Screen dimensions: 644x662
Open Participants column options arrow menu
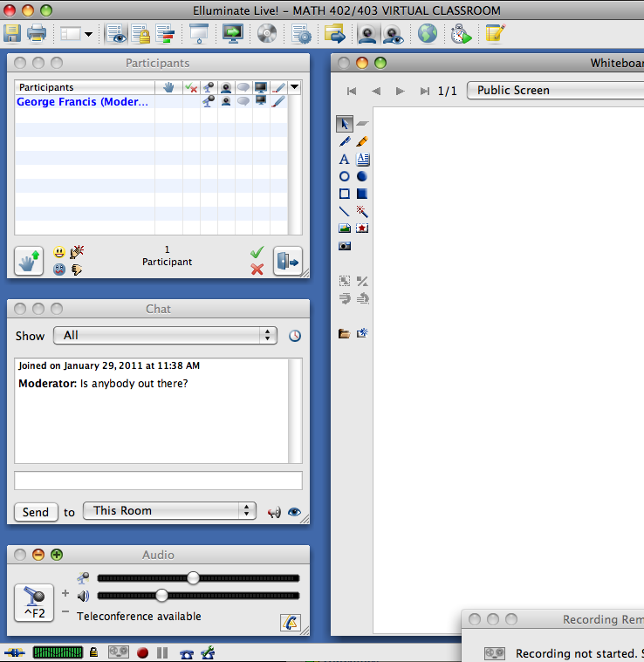(295, 87)
